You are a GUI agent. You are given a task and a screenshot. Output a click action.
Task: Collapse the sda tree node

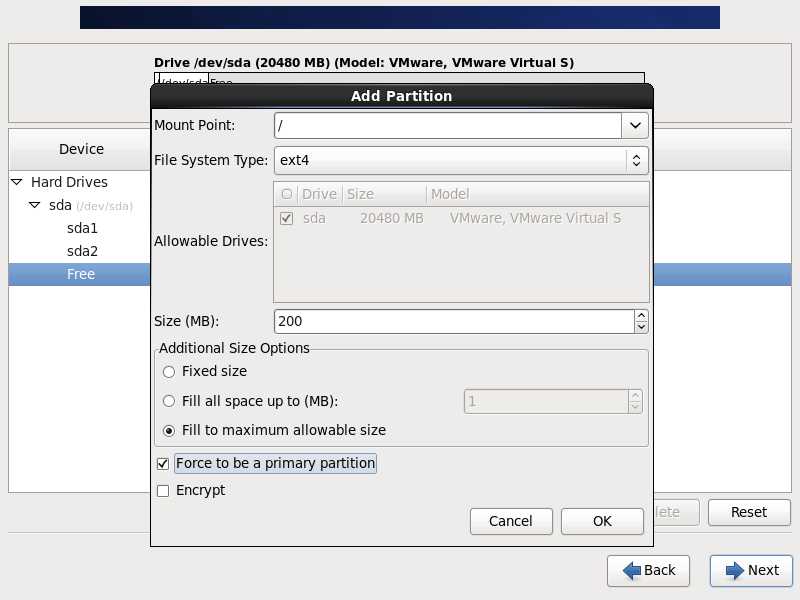[x=34, y=205]
